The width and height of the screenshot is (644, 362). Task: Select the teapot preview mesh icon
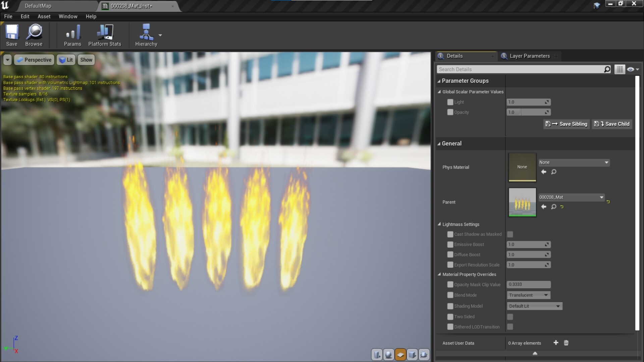[x=424, y=355]
